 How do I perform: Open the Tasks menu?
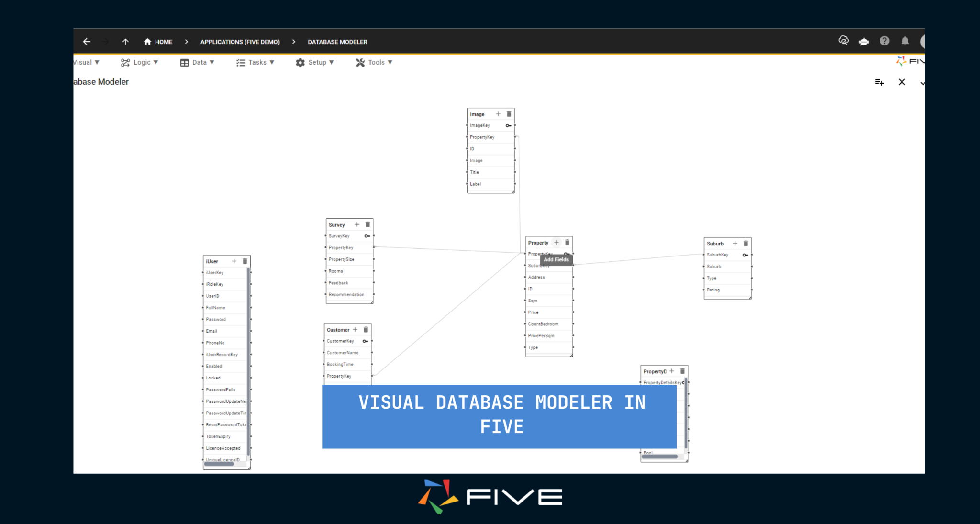tap(255, 62)
